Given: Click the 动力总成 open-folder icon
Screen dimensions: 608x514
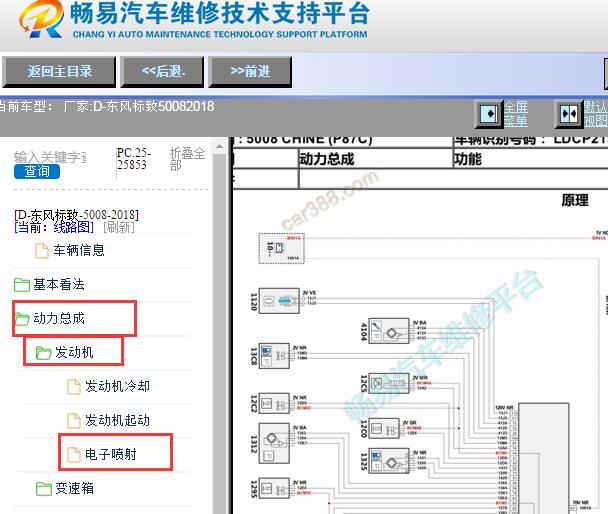Looking at the screenshot, I should pyautogui.click(x=22, y=319).
